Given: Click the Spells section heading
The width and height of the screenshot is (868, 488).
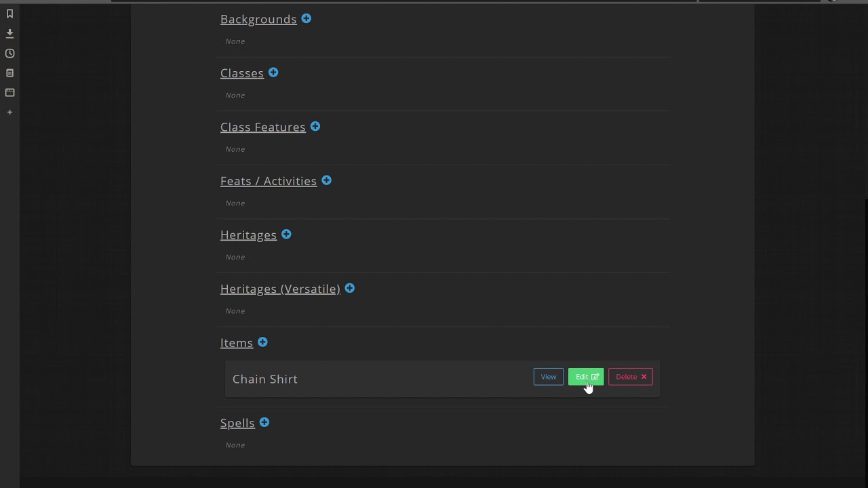Looking at the screenshot, I should coord(237,423).
